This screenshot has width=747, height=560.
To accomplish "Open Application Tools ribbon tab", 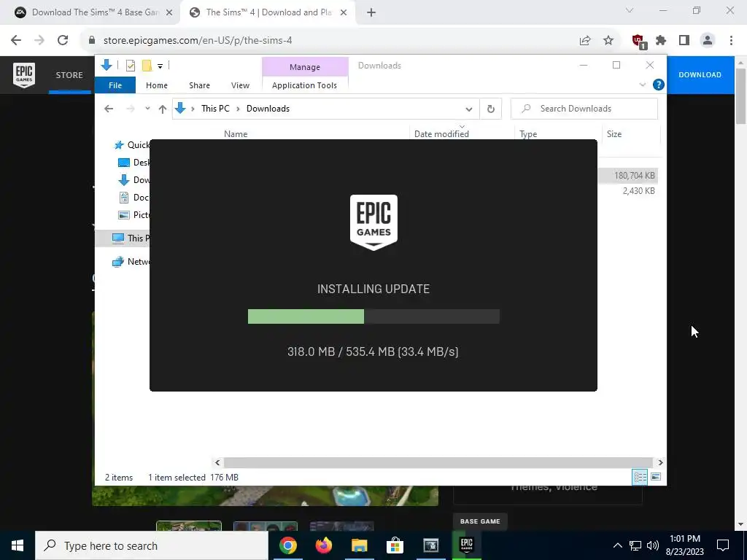I will click(304, 85).
